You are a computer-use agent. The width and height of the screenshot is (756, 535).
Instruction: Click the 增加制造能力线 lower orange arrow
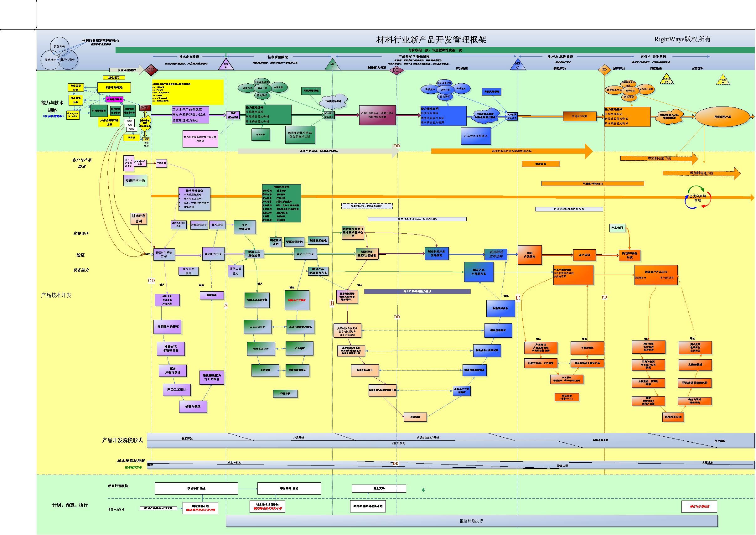point(701,173)
